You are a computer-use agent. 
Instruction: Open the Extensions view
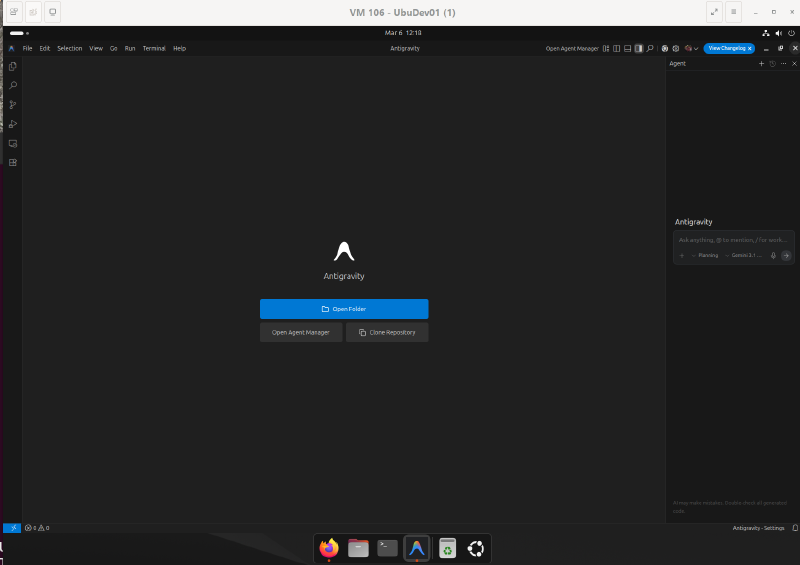click(x=13, y=162)
